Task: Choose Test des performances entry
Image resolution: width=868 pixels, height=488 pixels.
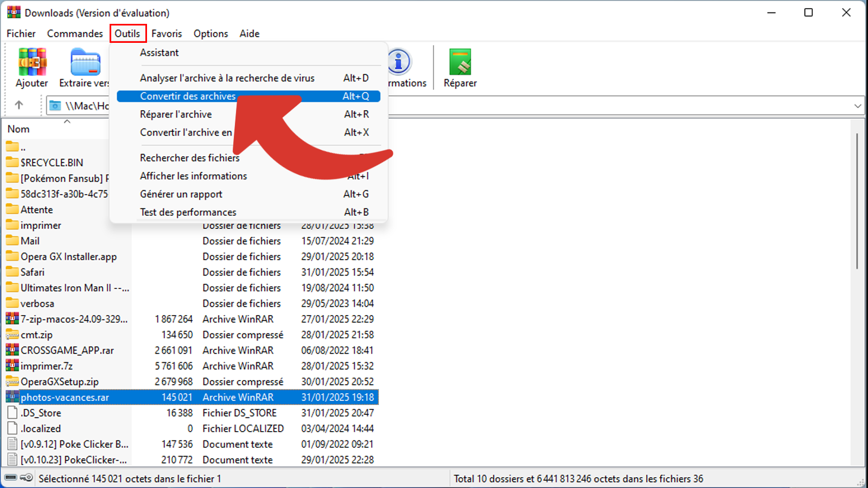Action: pos(248,212)
